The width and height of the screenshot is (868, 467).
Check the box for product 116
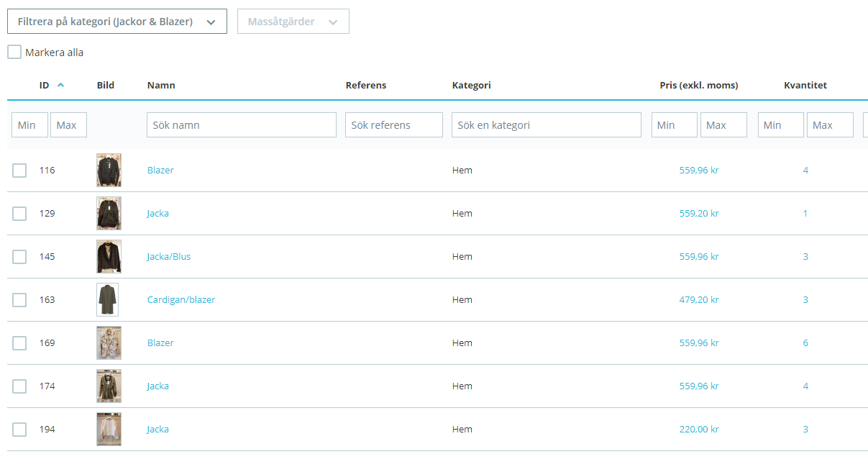(19, 171)
